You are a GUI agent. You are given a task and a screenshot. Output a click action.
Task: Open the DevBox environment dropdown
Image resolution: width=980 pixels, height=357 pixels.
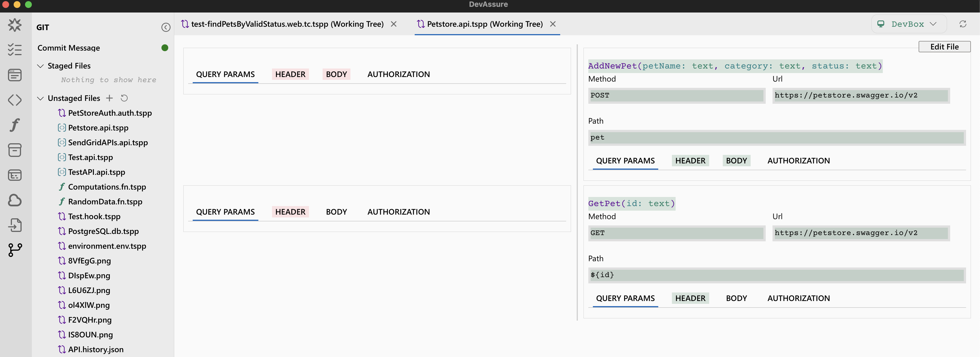(x=909, y=24)
